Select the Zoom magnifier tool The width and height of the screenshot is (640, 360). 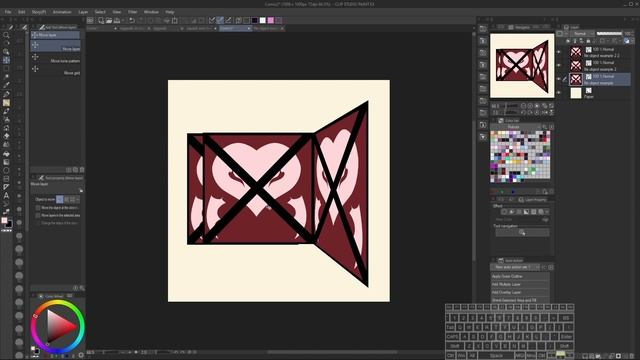[6, 36]
